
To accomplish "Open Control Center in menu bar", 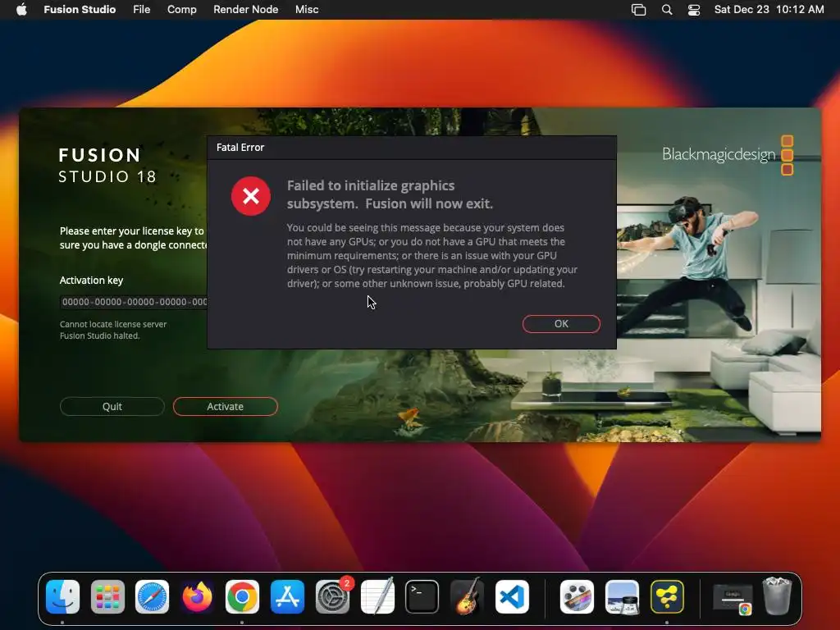I will click(x=694, y=9).
